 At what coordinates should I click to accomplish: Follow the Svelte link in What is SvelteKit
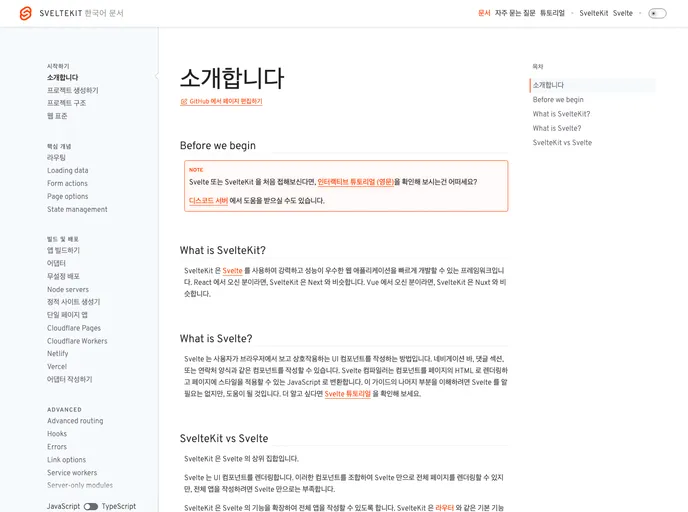coord(232,271)
